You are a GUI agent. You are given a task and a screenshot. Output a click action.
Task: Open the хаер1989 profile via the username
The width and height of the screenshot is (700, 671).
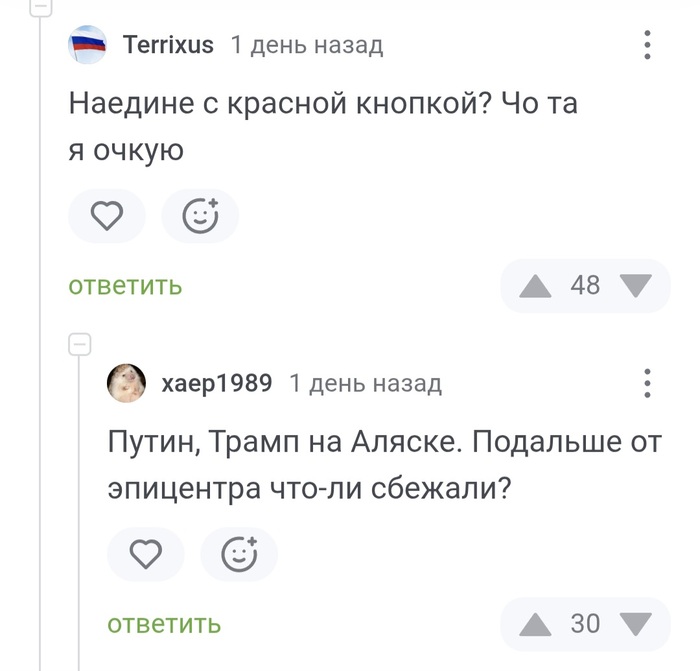(216, 384)
